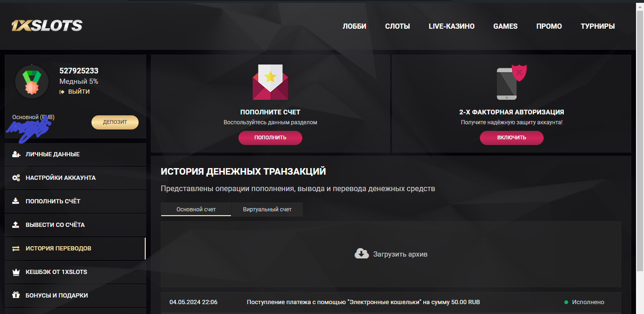Image resolution: width=644 pixels, height=314 pixels.
Task: Click the green status dot near Исполнено
Action: coord(566,302)
